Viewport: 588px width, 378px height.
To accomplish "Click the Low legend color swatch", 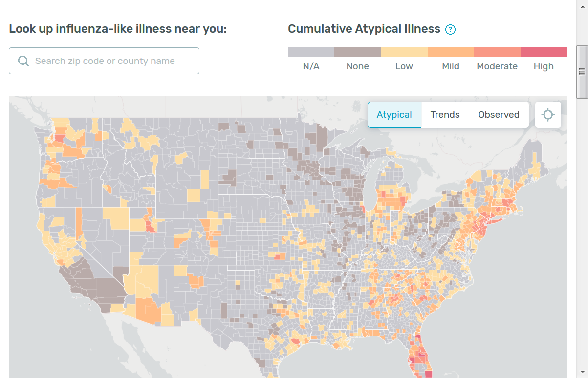I will 404,52.
